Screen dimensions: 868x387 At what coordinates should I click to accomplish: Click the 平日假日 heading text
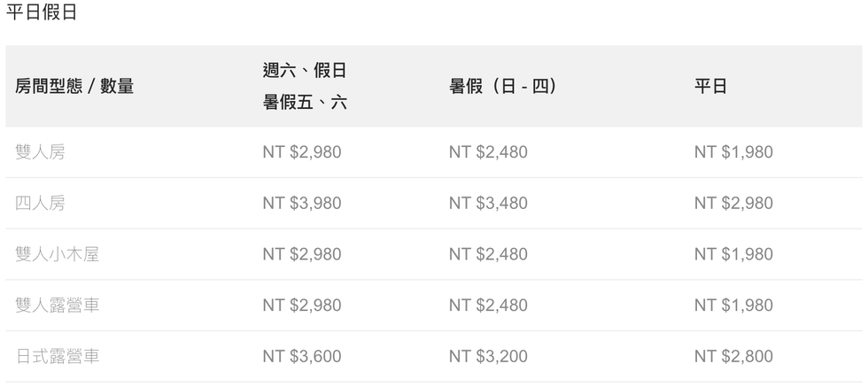click(x=41, y=12)
